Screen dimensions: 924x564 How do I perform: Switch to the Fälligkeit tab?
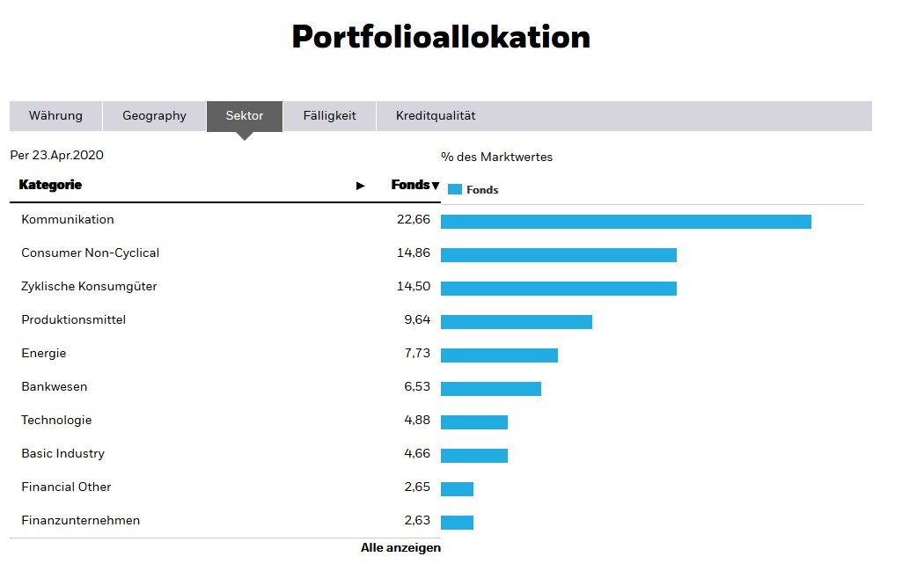(x=329, y=116)
